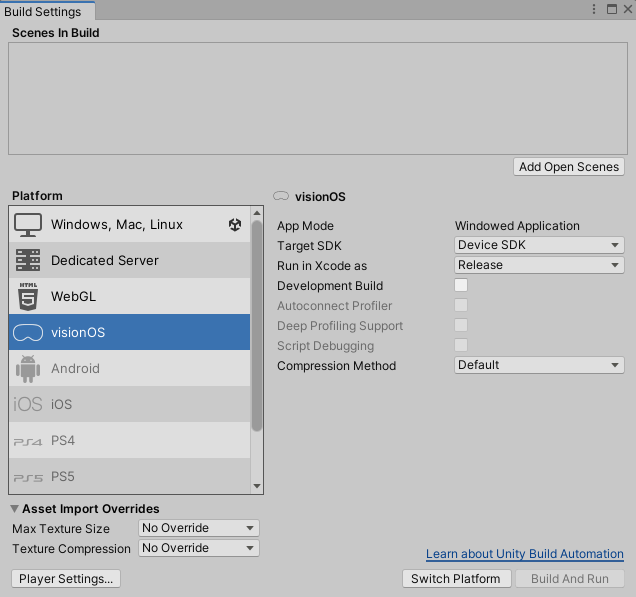This screenshot has height=597, width=636.
Task: Open the Run in Xcode as dropdown
Action: (x=539, y=265)
